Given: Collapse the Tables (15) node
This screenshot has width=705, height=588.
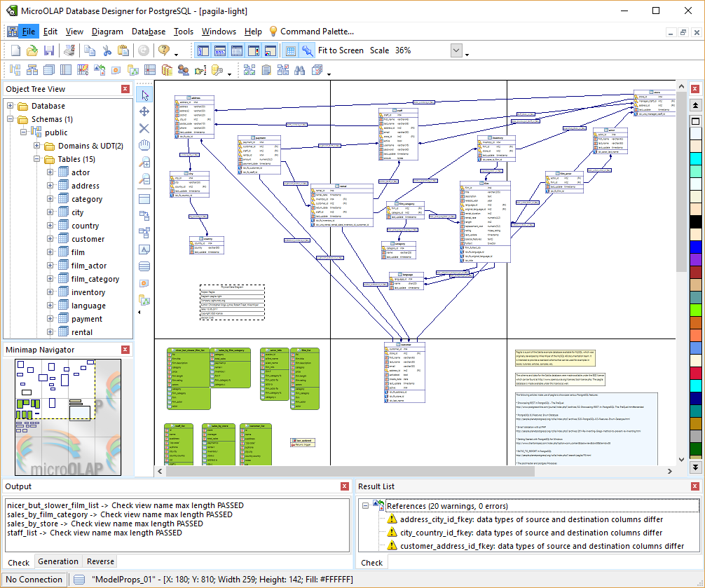Looking at the screenshot, I should click(x=37, y=158).
